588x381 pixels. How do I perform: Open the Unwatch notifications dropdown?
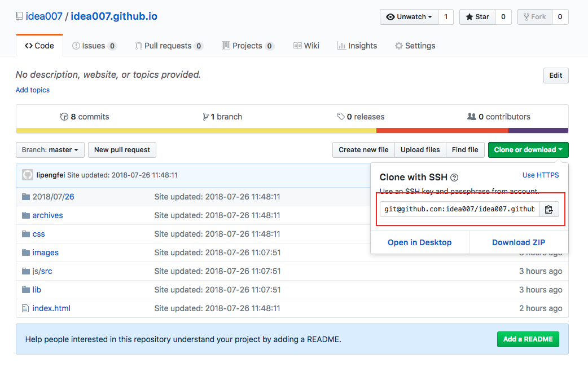coord(409,17)
